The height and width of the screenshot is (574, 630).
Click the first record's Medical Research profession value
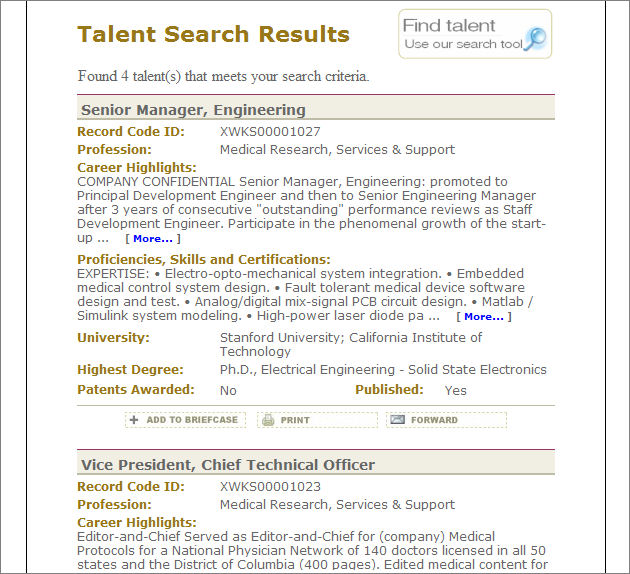pos(337,149)
